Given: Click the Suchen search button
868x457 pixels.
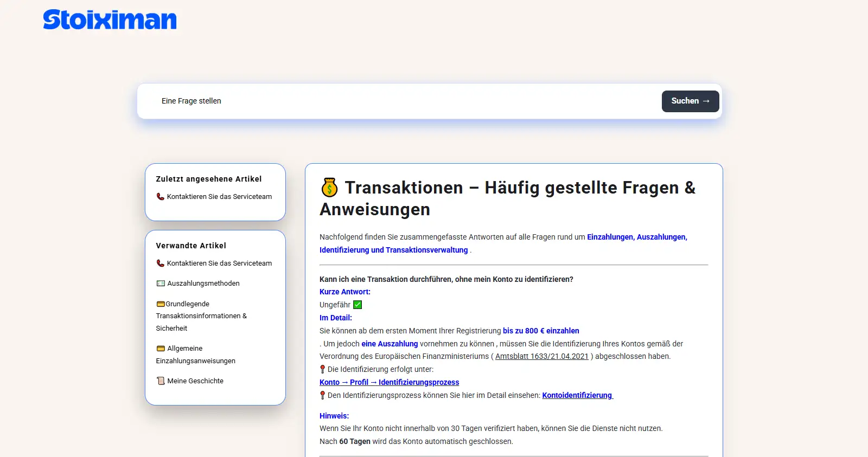Looking at the screenshot, I should pyautogui.click(x=690, y=101).
